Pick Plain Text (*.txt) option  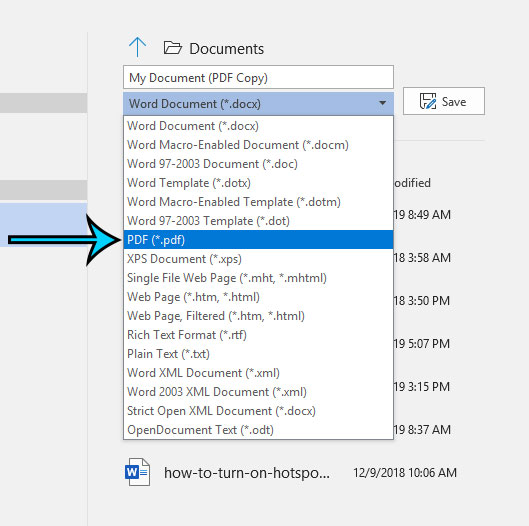[x=258, y=354]
